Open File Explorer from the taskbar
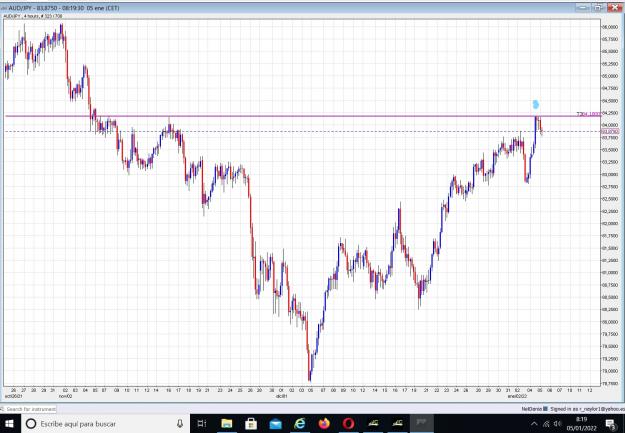Image resolution: width=625 pixels, height=433 pixels. click(x=227, y=423)
